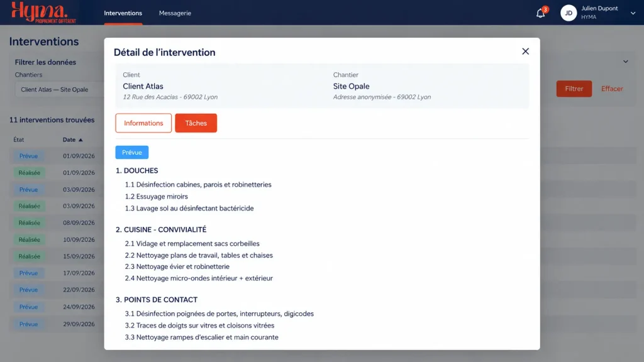The height and width of the screenshot is (362, 644).
Task: Click the Julien Dupont user name
Action: click(599, 9)
